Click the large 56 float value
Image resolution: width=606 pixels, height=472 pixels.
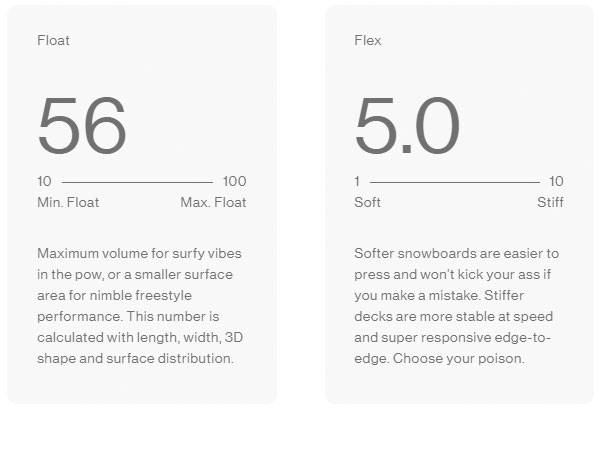[82, 126]
